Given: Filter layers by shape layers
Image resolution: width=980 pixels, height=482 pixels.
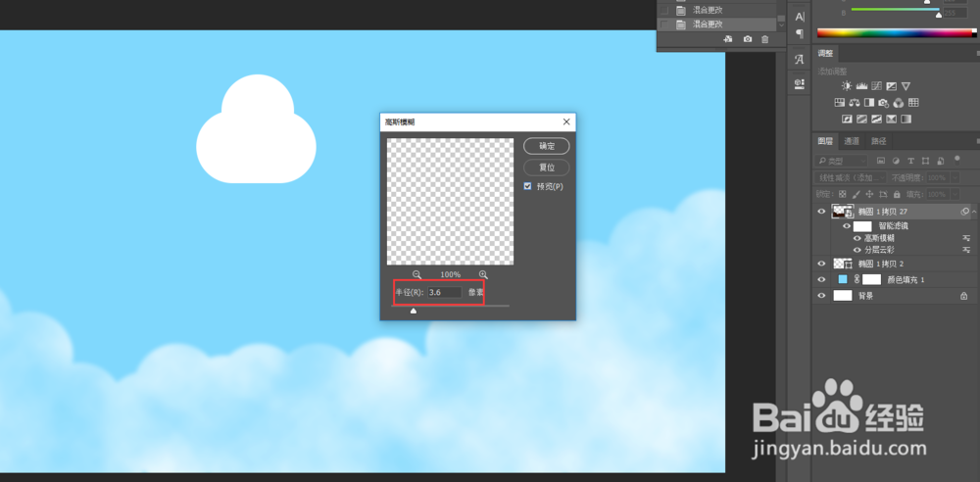Looking at the screenshot, I should [x=926, y=161].
